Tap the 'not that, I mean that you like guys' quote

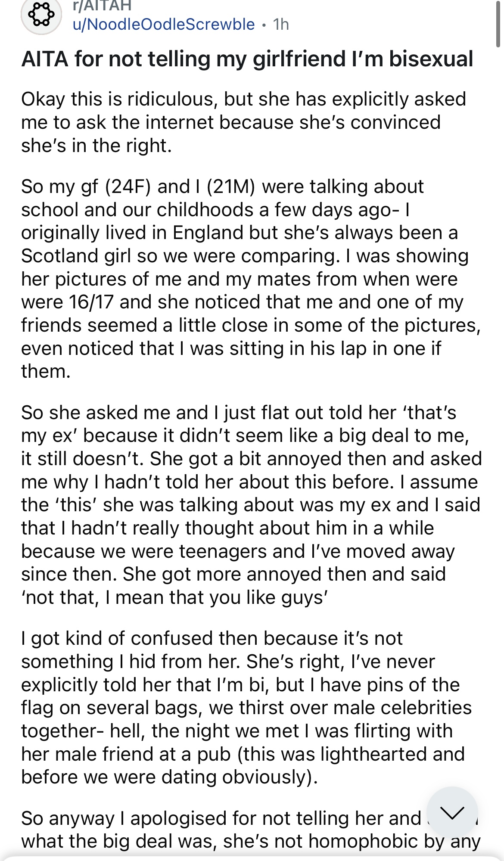175,598
